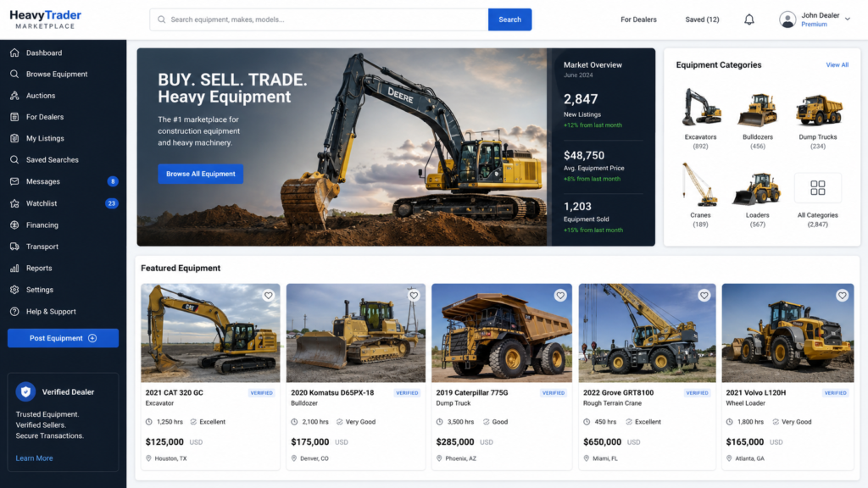The width and height of the screenshot is (868, 488).
Task: Click the search magnifier icon in search bar
Action: [x=162, y=19]
